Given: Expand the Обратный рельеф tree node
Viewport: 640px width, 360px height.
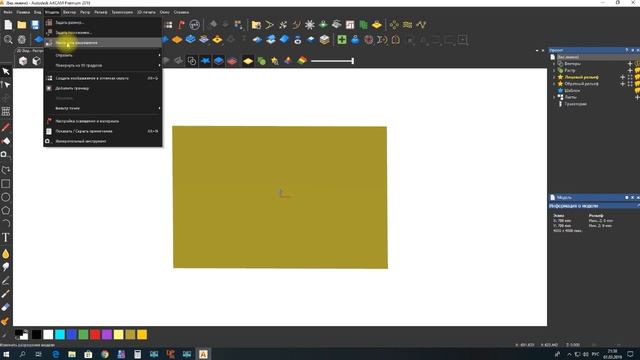Looking at the screenshot, I should pos(554,84).
